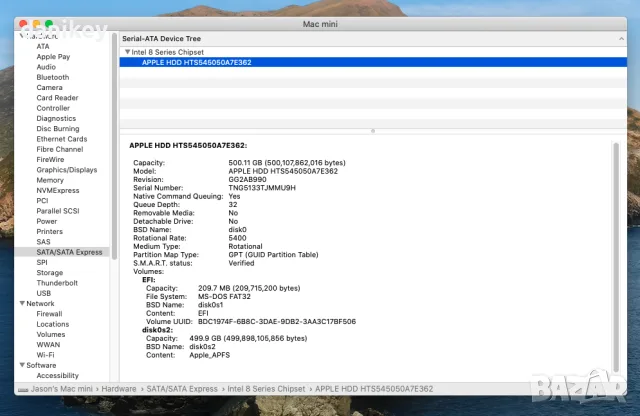
Task: Open Power information
Action: click(x=47, y=221)
